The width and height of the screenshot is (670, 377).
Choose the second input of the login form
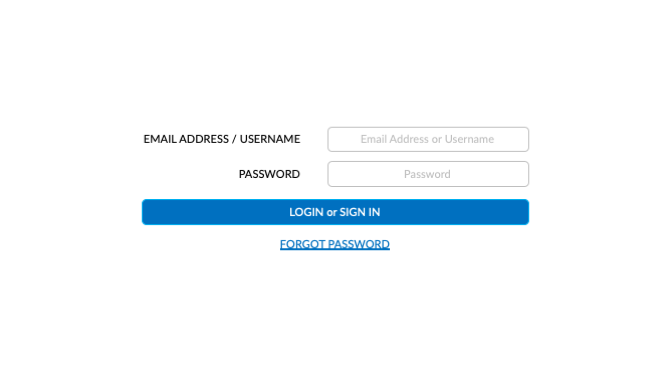pyautogui.click(x=428, y=174)
